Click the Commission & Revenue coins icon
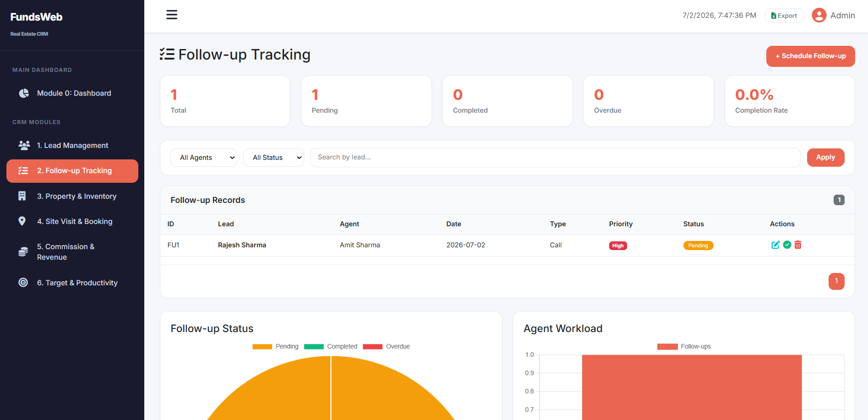This screenshot has width=868, height=420. (x=23, y=252)
